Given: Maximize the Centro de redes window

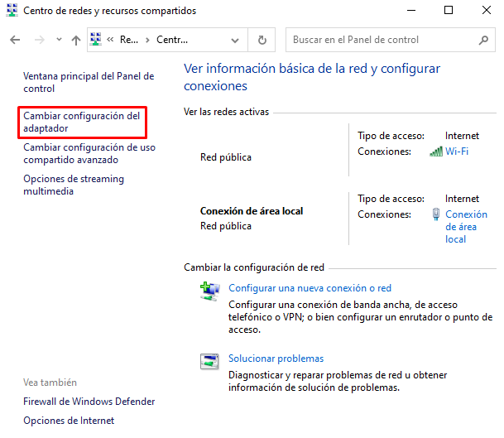Looking at the screenshot, I should [449, 10].
